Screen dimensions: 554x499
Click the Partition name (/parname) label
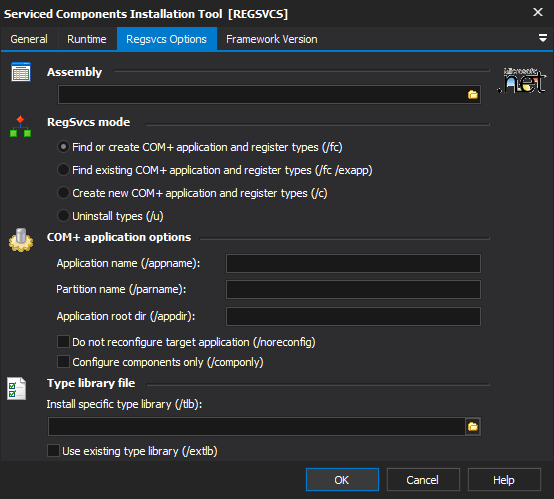tap(121, 289)
